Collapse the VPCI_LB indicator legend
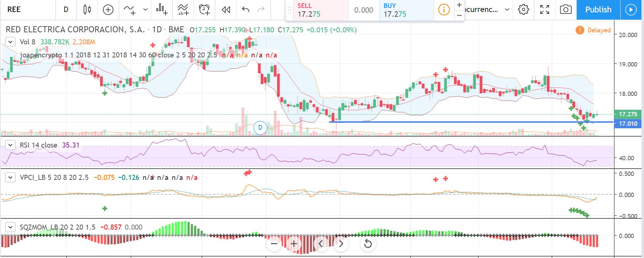 pyautogui.click(x=10, y=178)
